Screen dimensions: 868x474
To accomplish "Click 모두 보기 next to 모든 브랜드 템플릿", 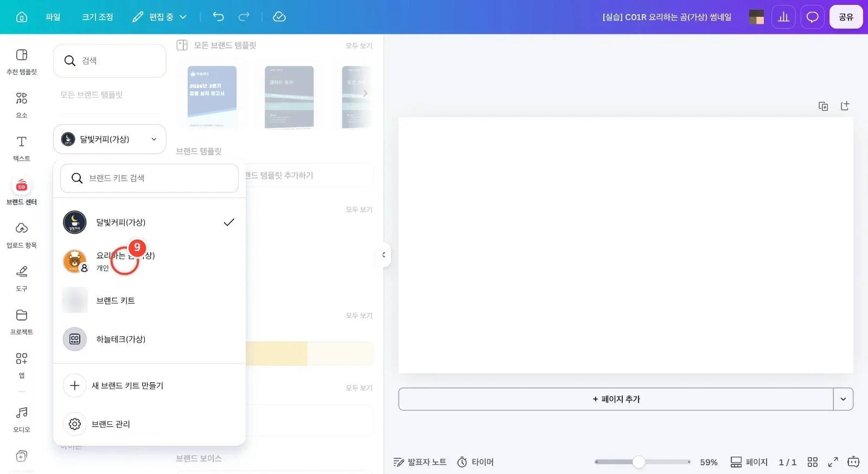I will pyautogui.click(x=359, y=46).
